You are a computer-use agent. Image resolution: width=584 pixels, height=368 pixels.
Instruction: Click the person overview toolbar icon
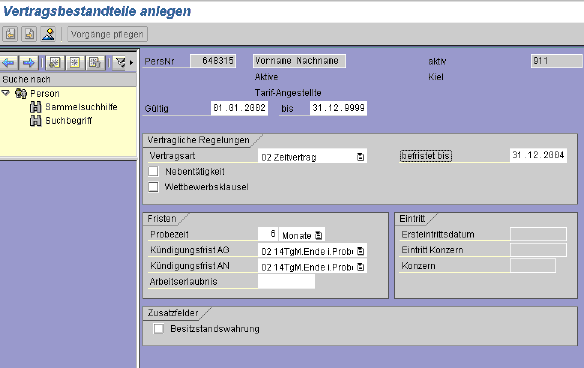(48, 34)
